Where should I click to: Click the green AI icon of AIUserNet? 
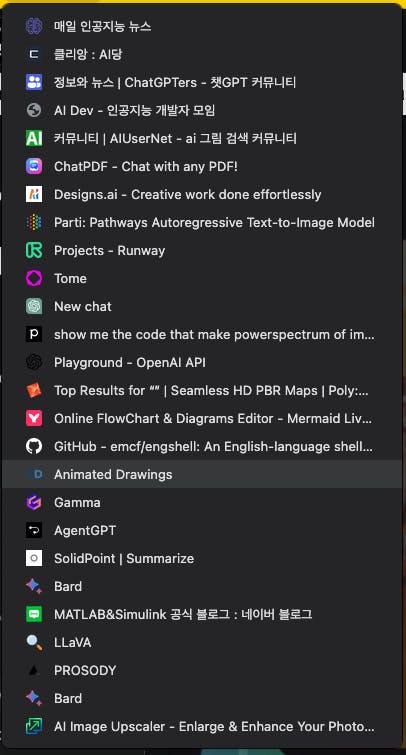(x=34, y=138)
